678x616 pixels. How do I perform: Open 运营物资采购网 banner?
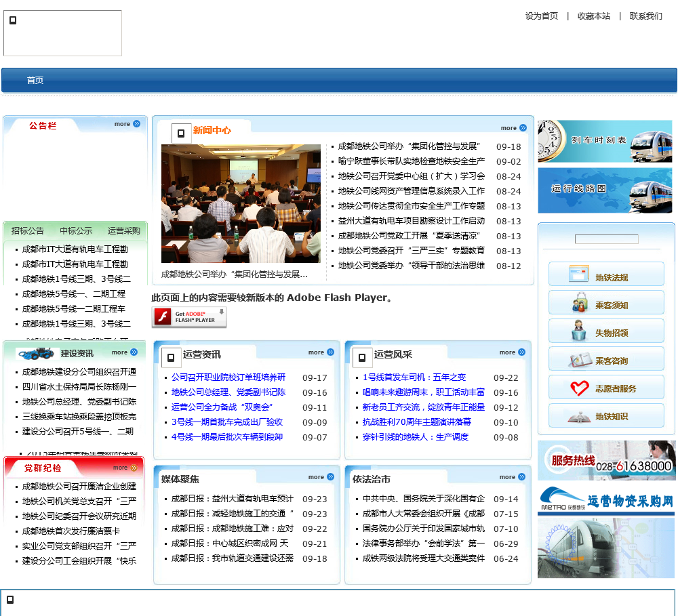[x=606, y=532]
